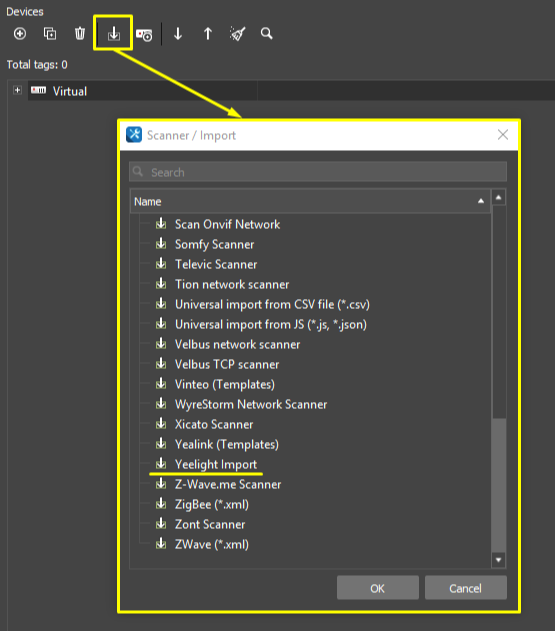Screen dimensions: 555x631
Task: Sort list by the Name column header
Action: pos(310,201)
